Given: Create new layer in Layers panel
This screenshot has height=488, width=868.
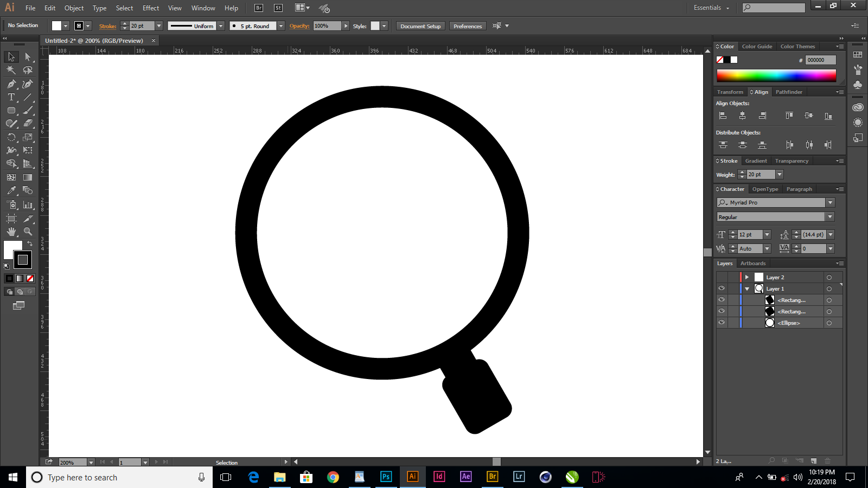Looking at the screenshot, I should point(814,461).
